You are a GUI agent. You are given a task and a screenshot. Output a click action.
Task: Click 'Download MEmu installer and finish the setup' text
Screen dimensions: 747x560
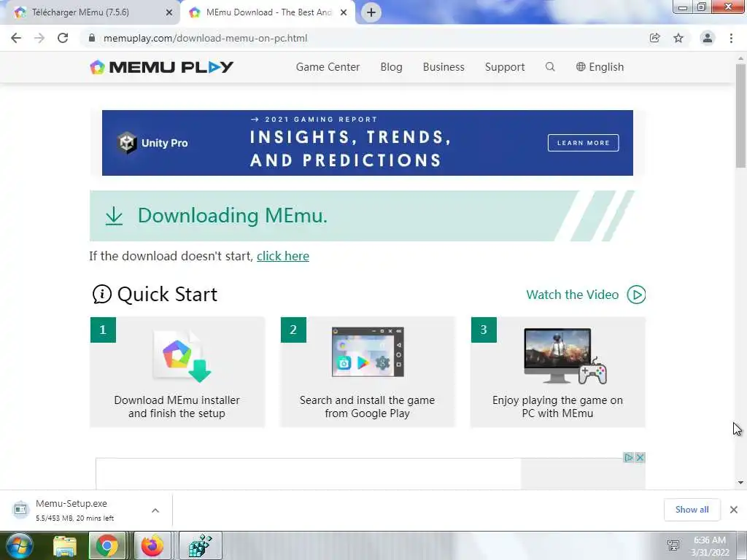pyautogui.click(x=177, y=407)
